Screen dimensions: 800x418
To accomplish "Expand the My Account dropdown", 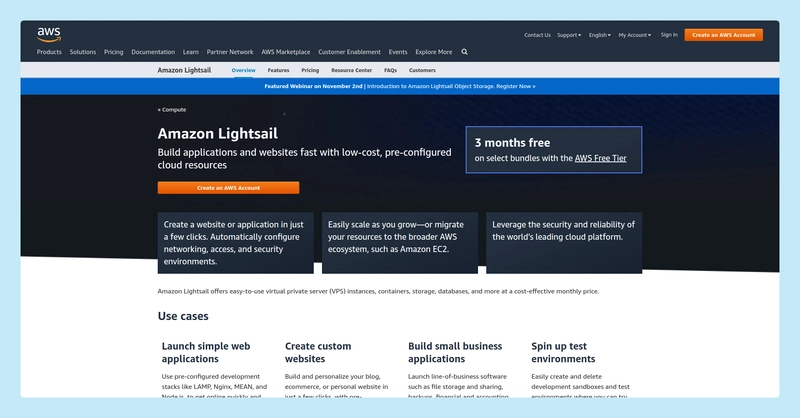I will coord(635,35).
